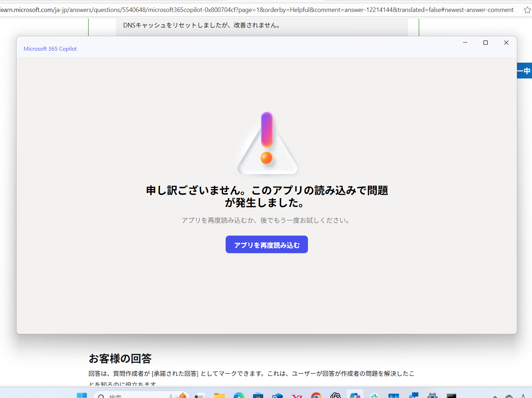Screen dimensions: 532x398
Task: Click the browser address bar URL
Action: [x=246, y=10]
